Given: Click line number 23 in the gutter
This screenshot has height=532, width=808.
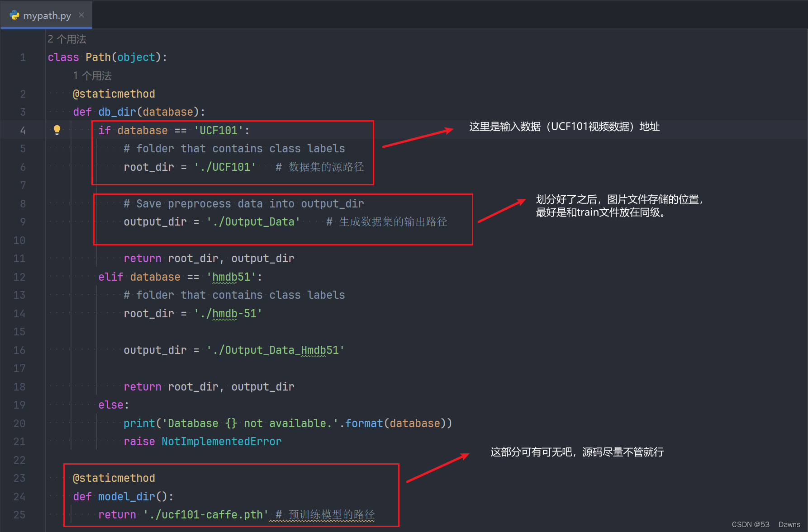Looking at the screenshot, I should [x=19, y=478].
